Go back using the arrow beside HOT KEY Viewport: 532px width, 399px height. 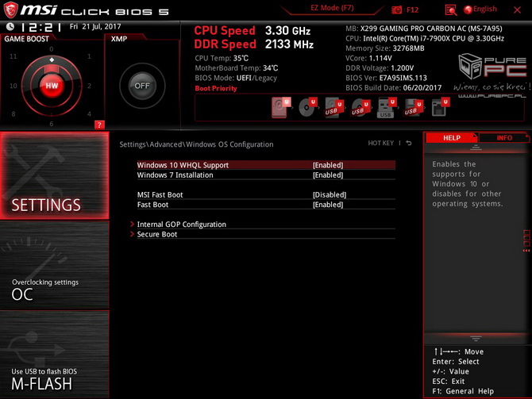click(x=409, y=143)
